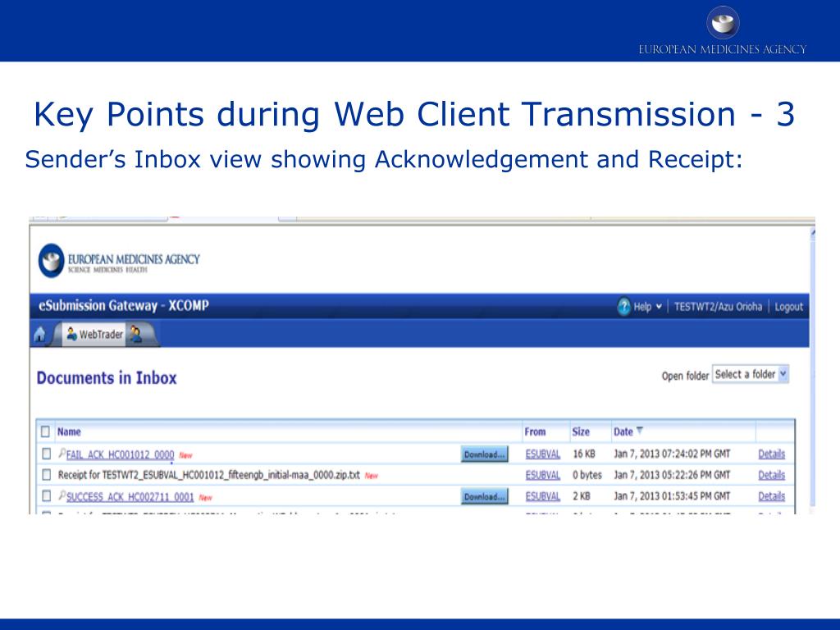Click magnifier icon beside FAIL_ACK_HC001012_0000

(x=62, y=453)
